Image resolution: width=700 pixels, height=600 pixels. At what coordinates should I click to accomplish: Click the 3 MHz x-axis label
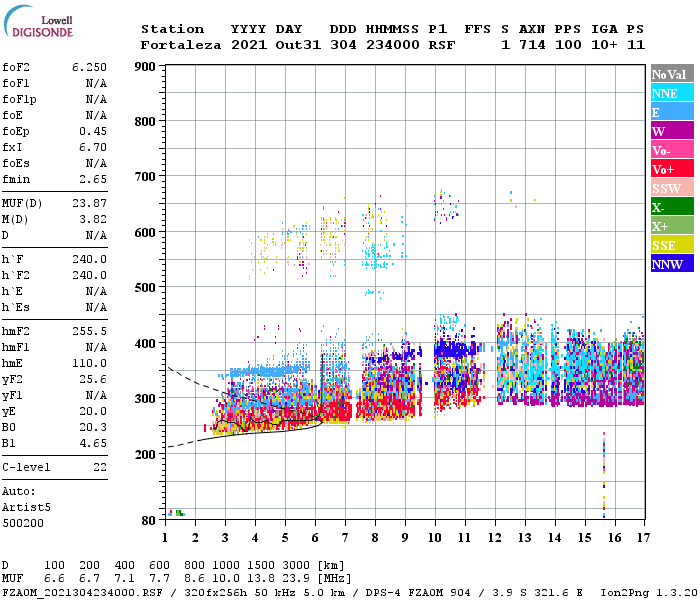[225, 538]
